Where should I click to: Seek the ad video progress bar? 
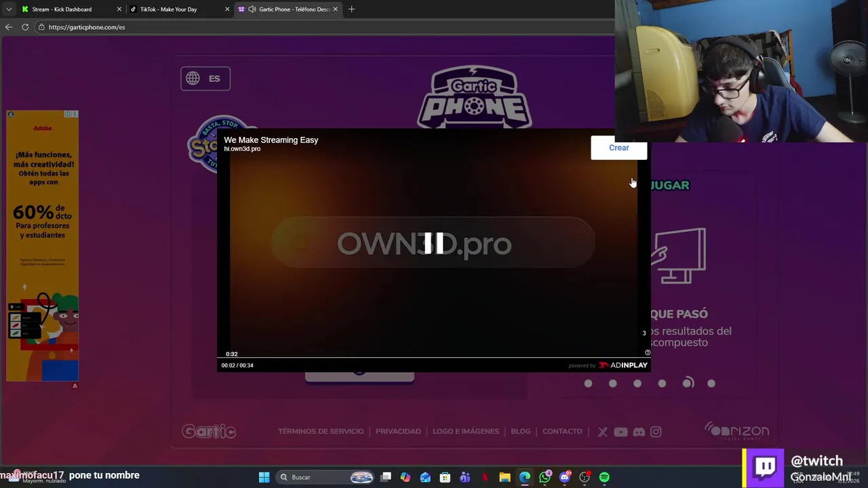434,357
